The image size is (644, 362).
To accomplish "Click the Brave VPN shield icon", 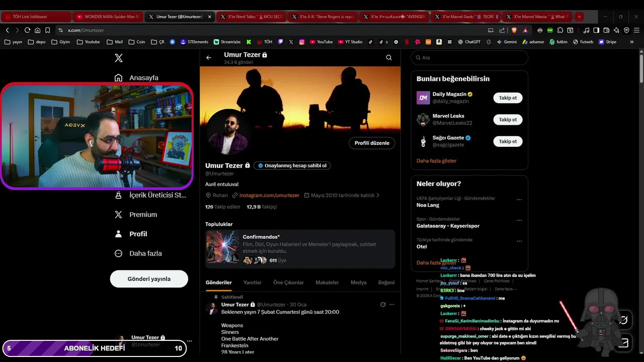I will click(x=626, y=30).
